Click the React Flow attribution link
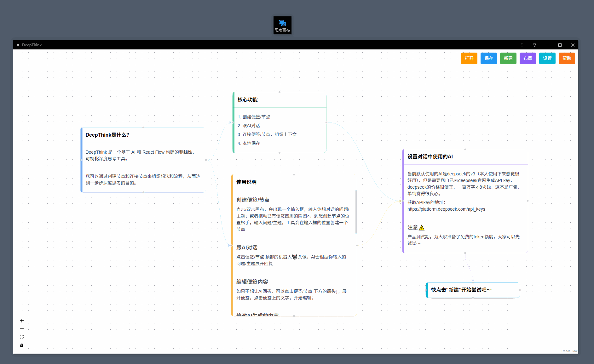 point(569,351)
